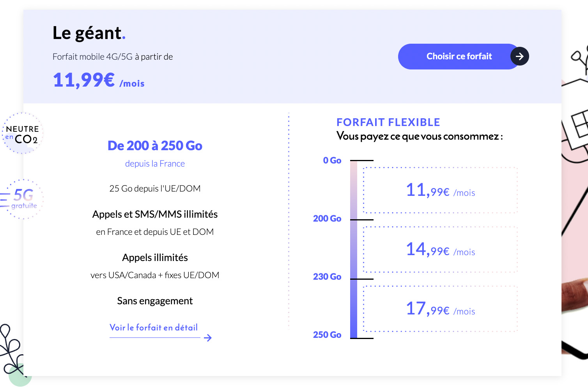Click "en France et depuis UE et DOM" text
Image resolution: width=588 pixels, height=387 pixels.
(155, 232)
